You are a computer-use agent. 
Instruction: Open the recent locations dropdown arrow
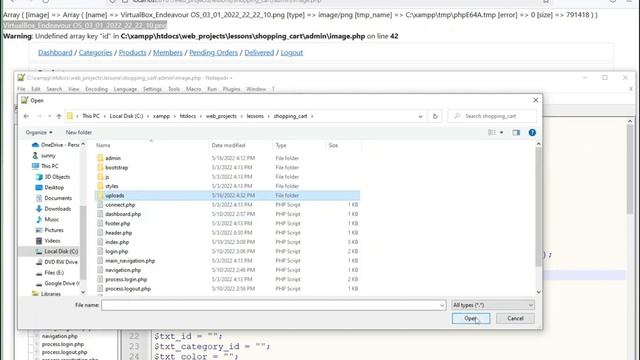49,116
